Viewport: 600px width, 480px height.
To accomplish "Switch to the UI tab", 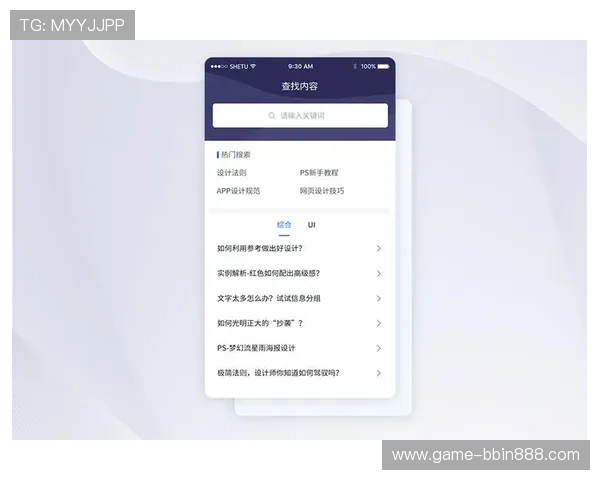I will (x=311, y=225).
